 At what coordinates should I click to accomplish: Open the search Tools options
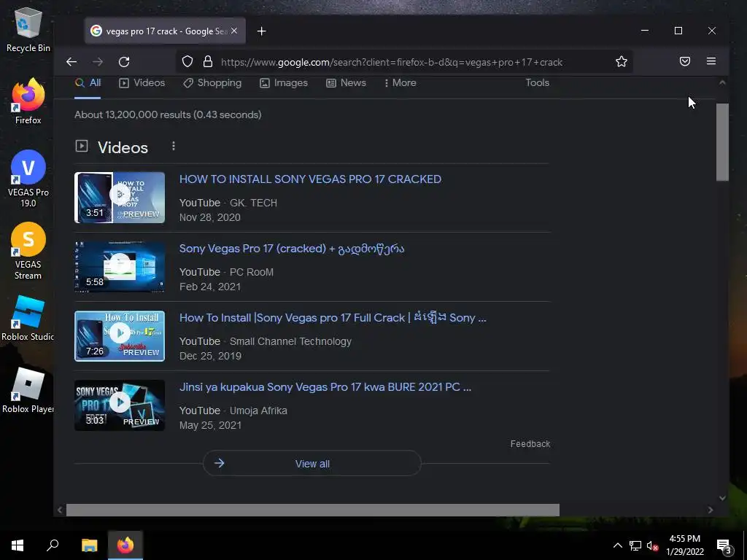pos(538,83)
